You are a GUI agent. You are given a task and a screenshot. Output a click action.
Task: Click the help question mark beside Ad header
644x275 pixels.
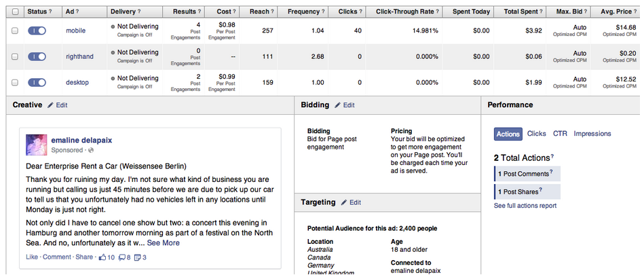[x=77, y=12]
